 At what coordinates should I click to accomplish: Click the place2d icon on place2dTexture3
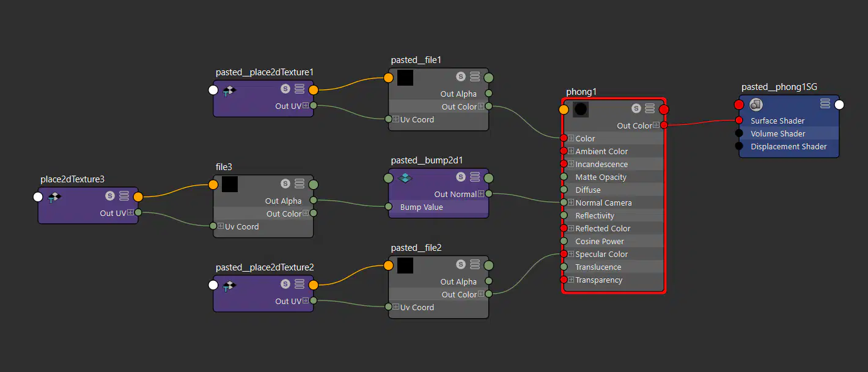point(54,198)
